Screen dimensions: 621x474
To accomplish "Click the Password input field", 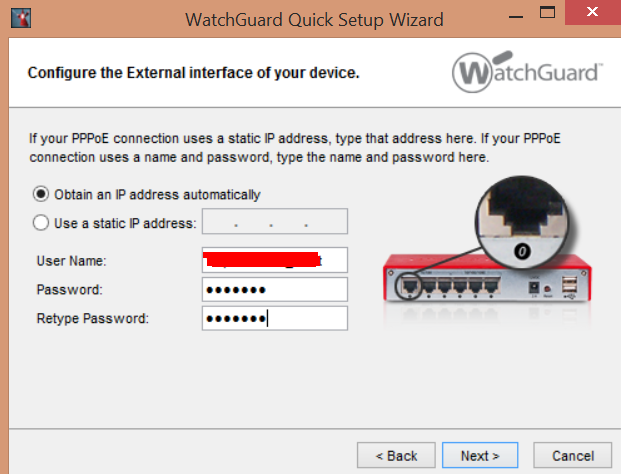I will tap(275, 289).
